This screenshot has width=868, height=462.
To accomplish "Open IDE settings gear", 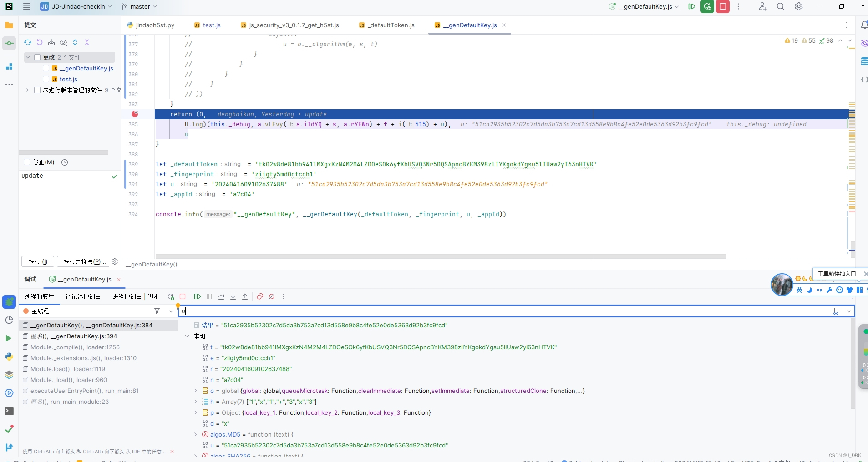I will [x=799, y=6].
